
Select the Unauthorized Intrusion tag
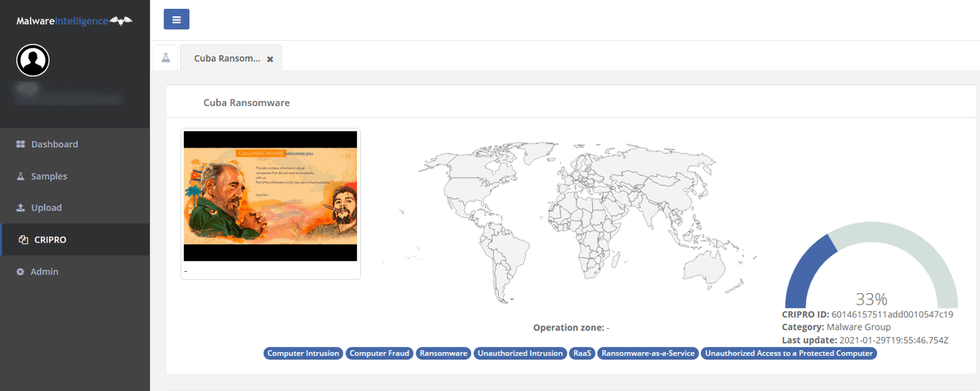pos(520,353)
